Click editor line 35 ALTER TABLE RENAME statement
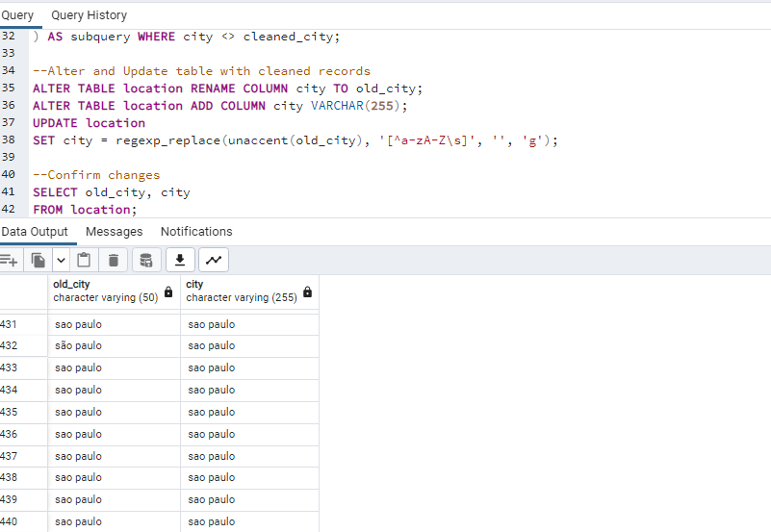 click(228, 89)
